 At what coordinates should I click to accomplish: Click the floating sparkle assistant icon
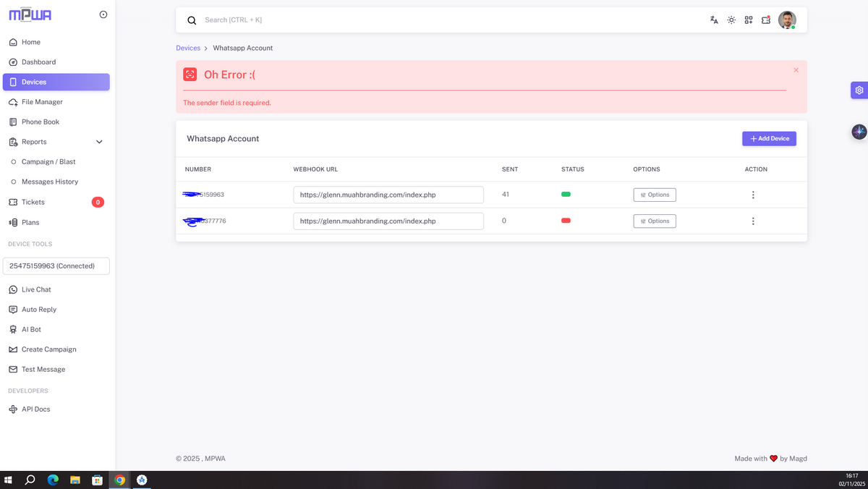859,132
